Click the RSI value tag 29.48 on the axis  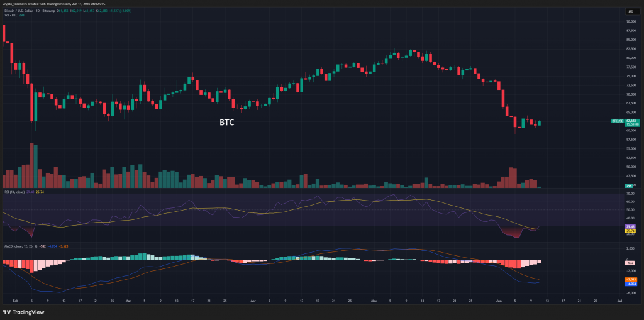(630, 226)
